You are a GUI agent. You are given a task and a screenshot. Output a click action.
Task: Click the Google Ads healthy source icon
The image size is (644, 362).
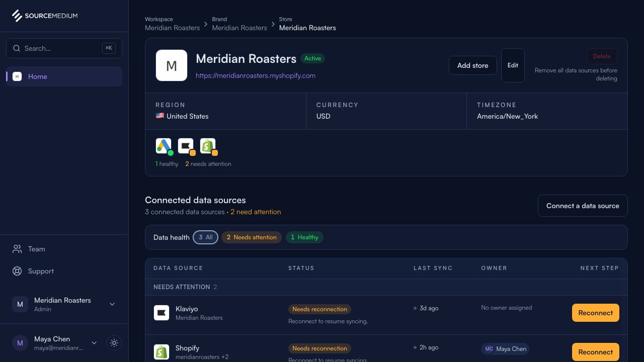(164, 146)
